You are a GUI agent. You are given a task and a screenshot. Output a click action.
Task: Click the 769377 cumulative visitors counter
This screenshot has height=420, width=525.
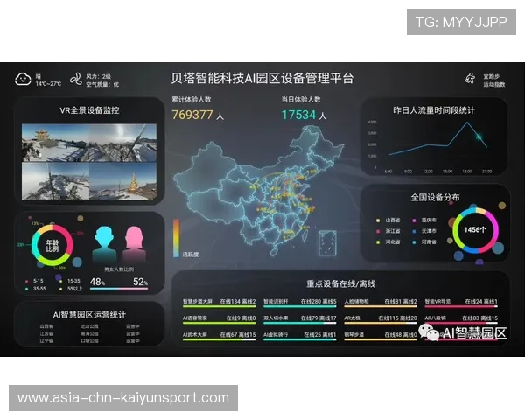192,115
